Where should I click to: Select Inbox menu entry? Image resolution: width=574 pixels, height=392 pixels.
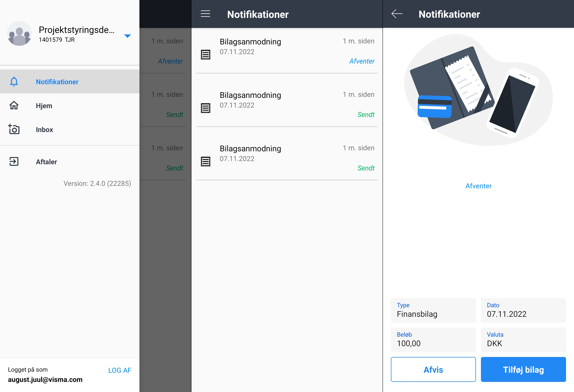point(44,130)
